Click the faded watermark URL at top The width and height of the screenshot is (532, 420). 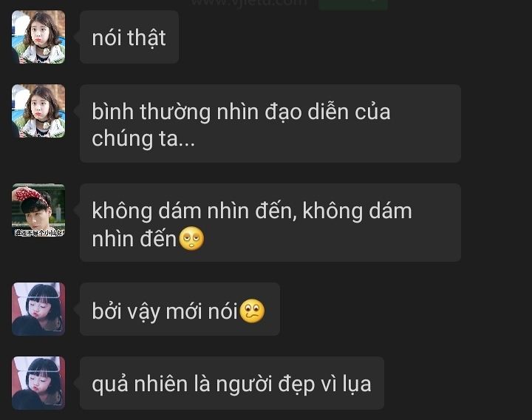click(249, 4)
